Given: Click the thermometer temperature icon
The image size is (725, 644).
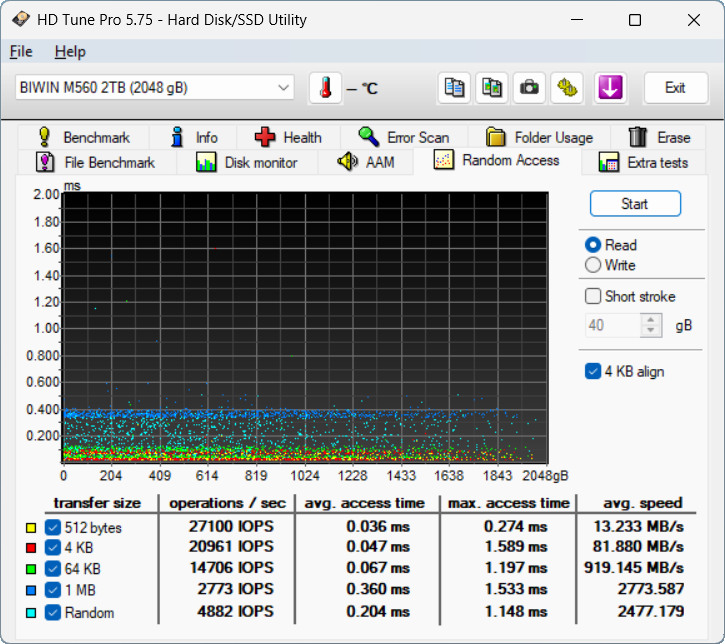Looking at the screenshot, I should (x=326, y=87).
